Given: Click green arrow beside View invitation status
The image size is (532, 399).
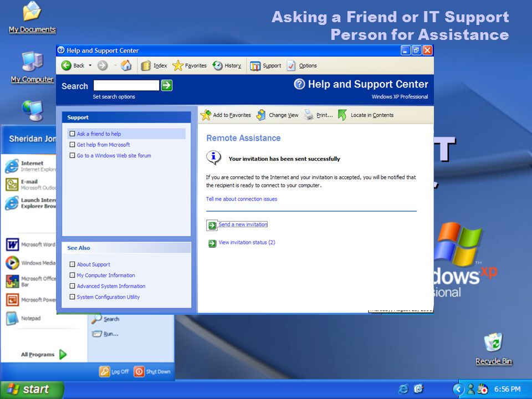Looking at the screenshot, I should pos(212,243).
